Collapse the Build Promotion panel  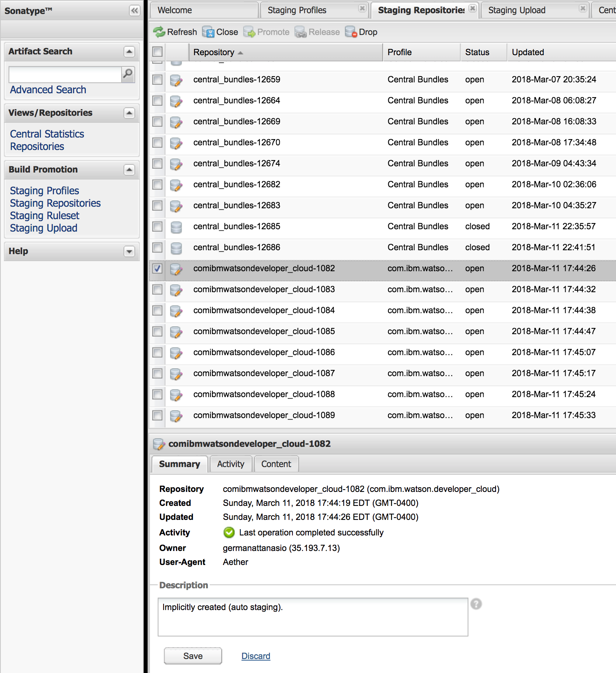pyautogui.click(x=129, y=169)
